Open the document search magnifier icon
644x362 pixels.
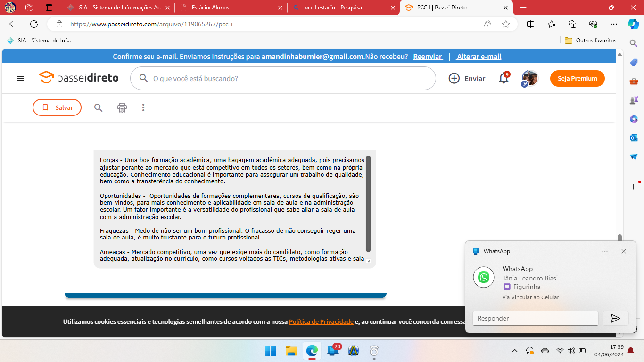pos(98,107)
